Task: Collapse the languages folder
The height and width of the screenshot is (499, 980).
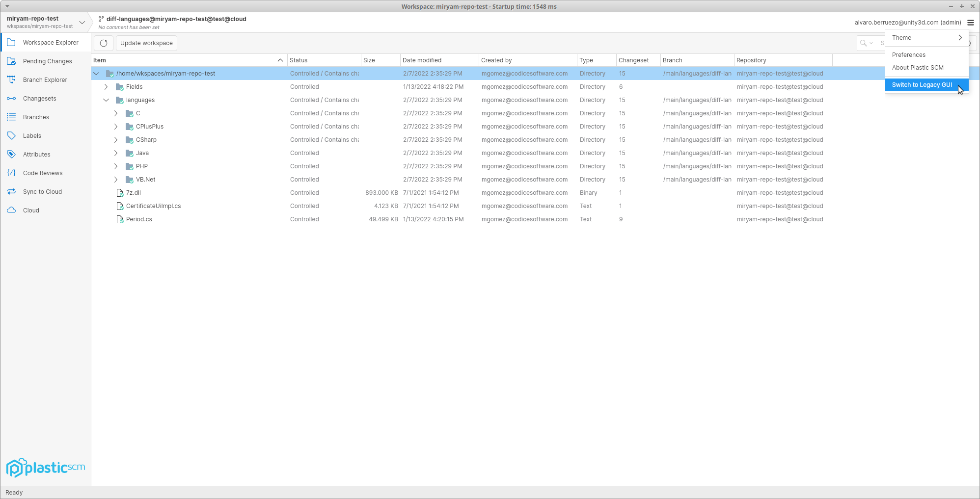Action: (x=106, y=100)
